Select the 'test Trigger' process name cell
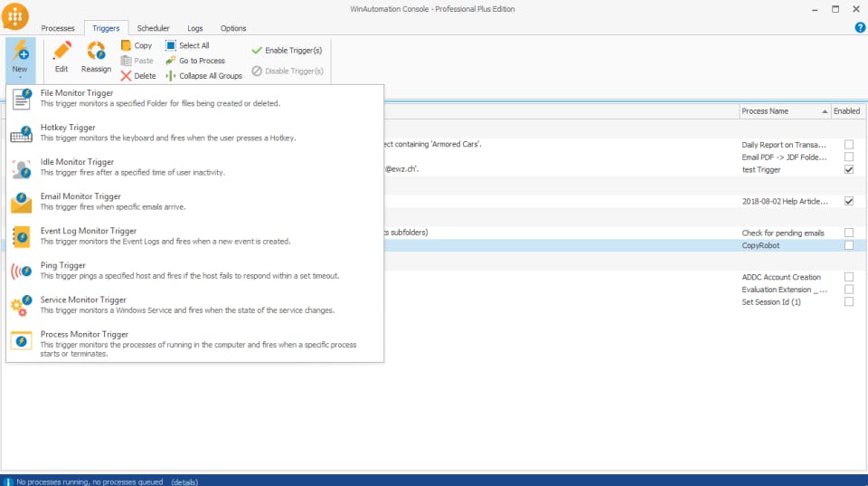 pyautogui.click(x=760, y=169)
